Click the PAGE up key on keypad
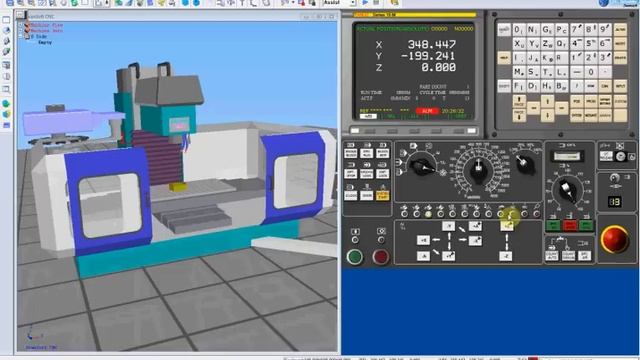 point(519,101)
